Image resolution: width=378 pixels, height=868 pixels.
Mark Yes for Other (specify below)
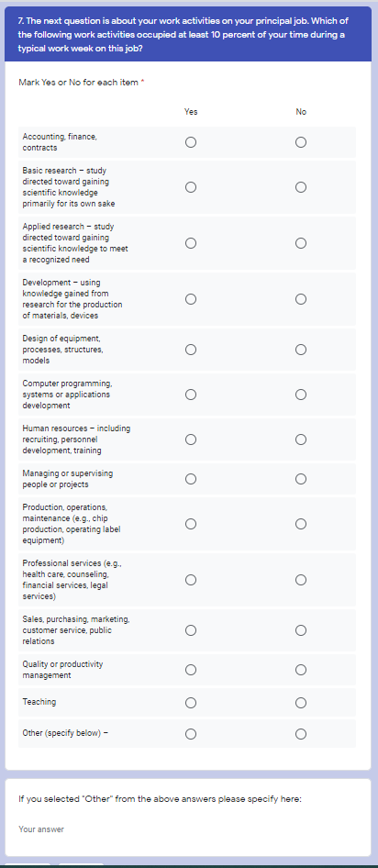point(191,735)
